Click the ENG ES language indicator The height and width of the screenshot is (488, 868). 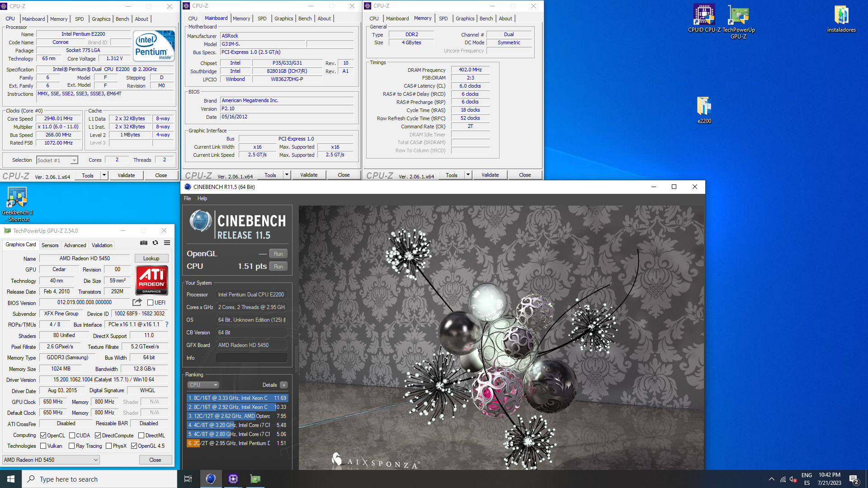pyautogui.click(x=807, y=479)
